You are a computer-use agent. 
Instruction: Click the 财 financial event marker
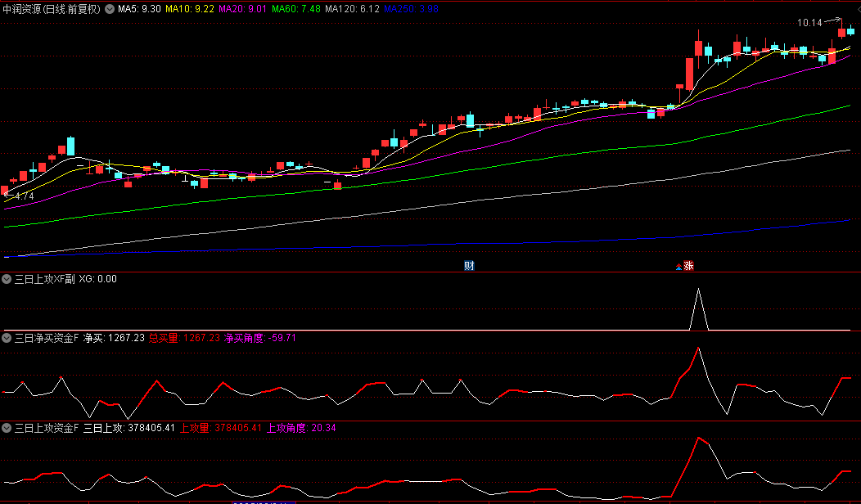(x=469, y=265)
